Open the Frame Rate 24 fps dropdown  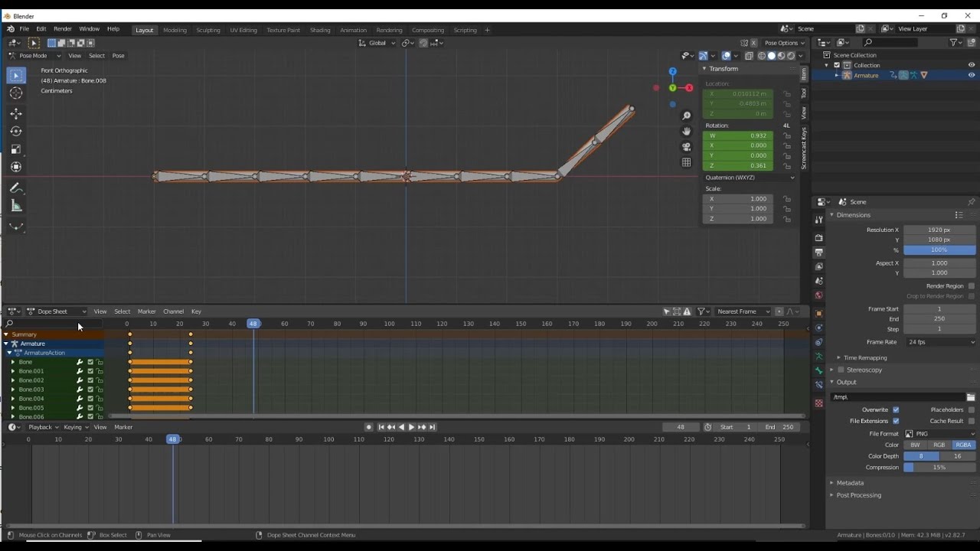click(x=940, y=342)
